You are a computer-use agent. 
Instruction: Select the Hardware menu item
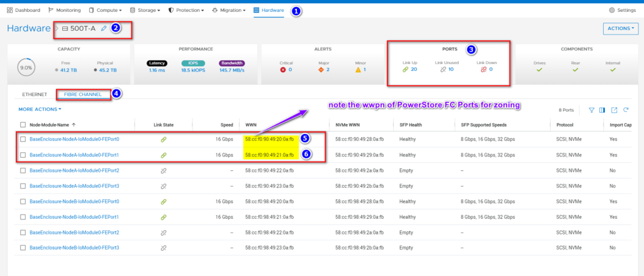click(269, 10)
